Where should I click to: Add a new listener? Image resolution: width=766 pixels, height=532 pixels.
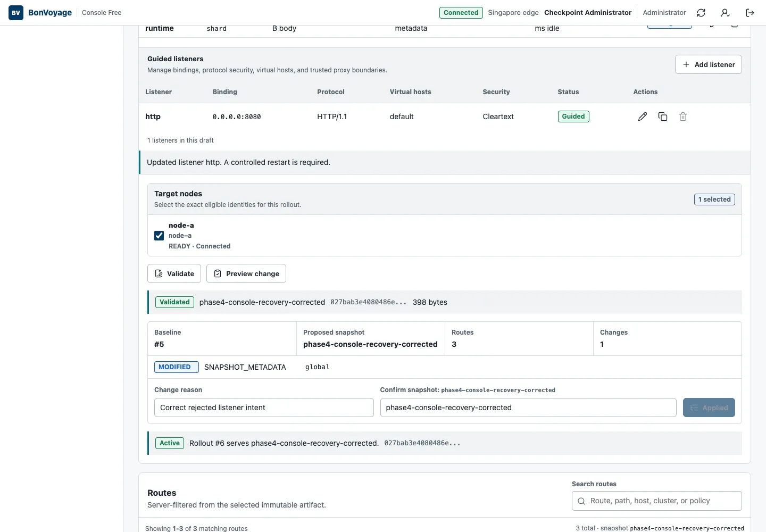[x=709, y=64]
